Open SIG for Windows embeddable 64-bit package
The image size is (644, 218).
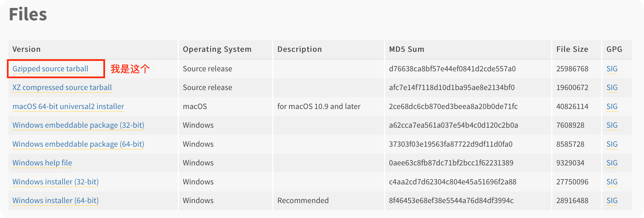(612, 144)
